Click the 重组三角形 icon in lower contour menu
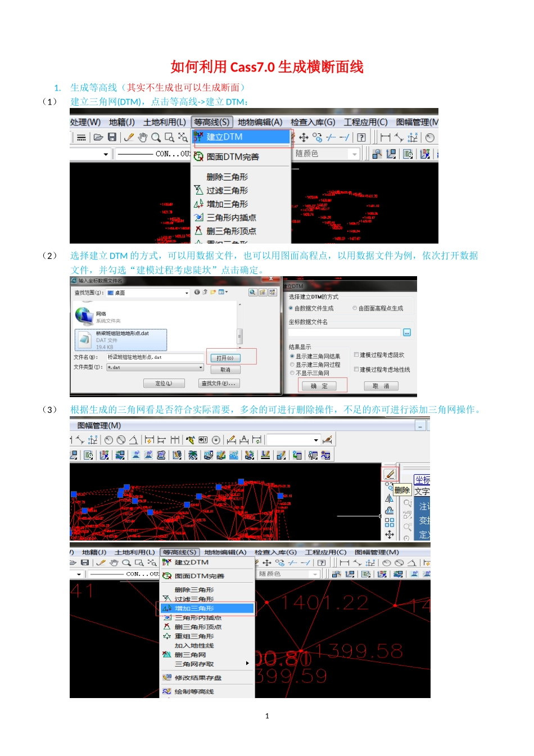 [x=167, y=636]
